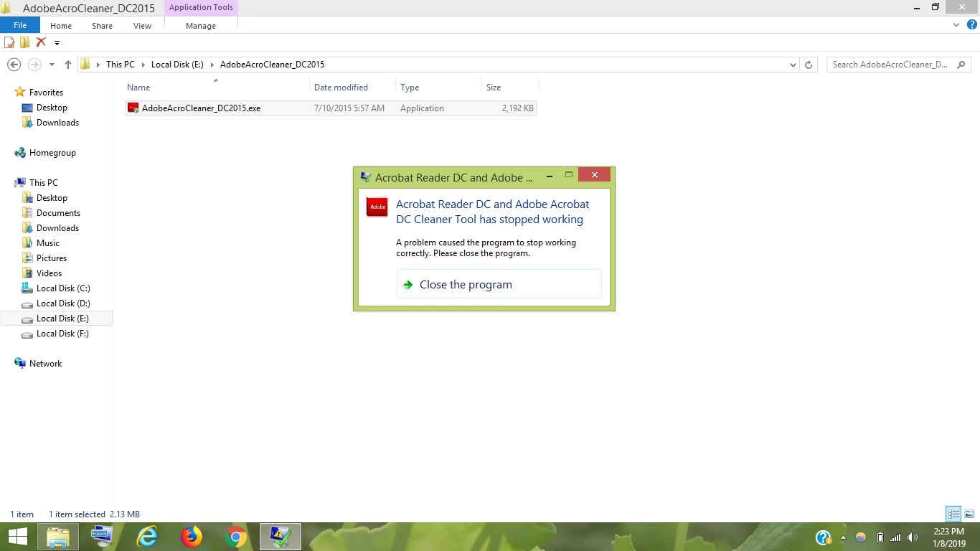The width and height of the screenshot is (980, 551).
Task: Click the New folder quick access icon
Action: 25,42
